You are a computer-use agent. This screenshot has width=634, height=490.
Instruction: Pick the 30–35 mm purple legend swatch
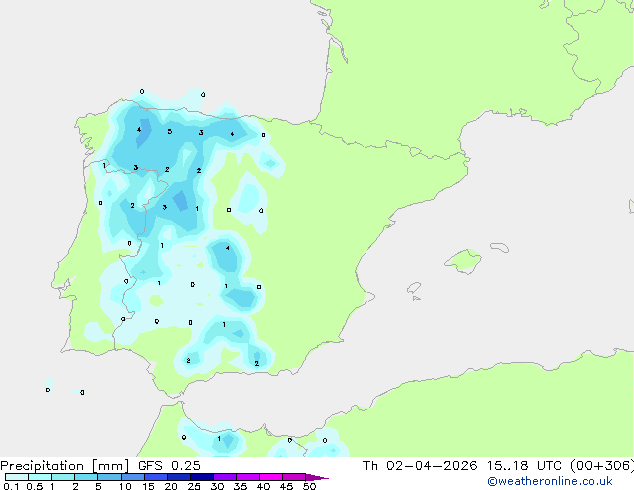224,477
